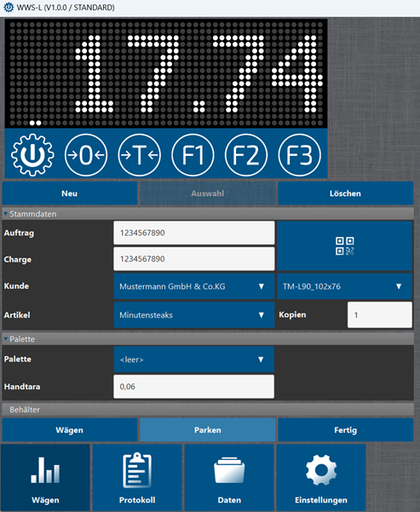Screen dimensions: 420x512
Task: Click the Auswahl button
Action: (x=208, y=193)
